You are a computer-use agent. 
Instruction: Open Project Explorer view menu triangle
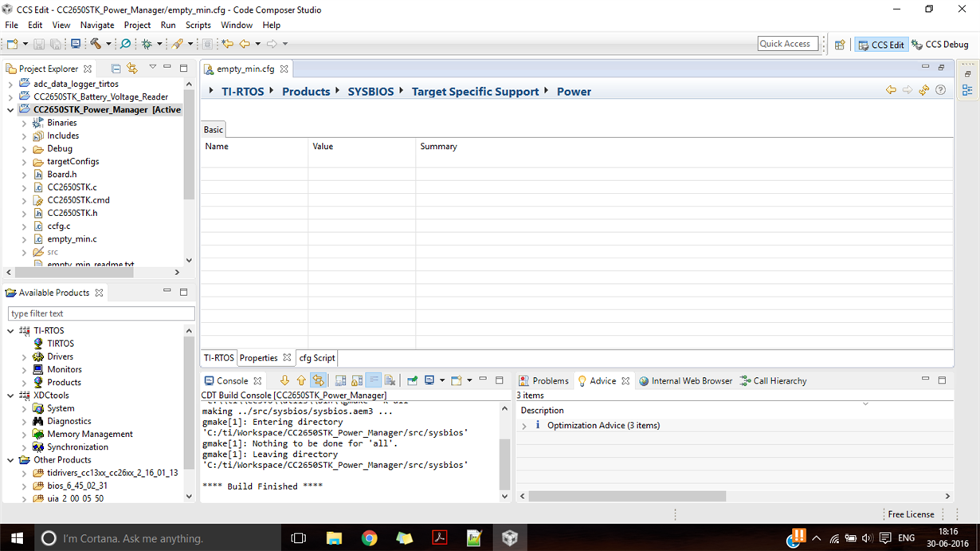pos(152,67)
